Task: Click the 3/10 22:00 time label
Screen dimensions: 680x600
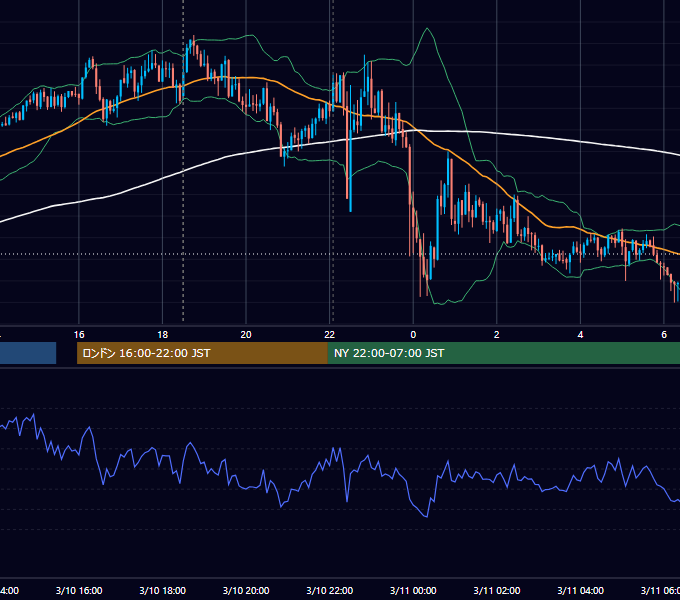Action: coord(330,590)
